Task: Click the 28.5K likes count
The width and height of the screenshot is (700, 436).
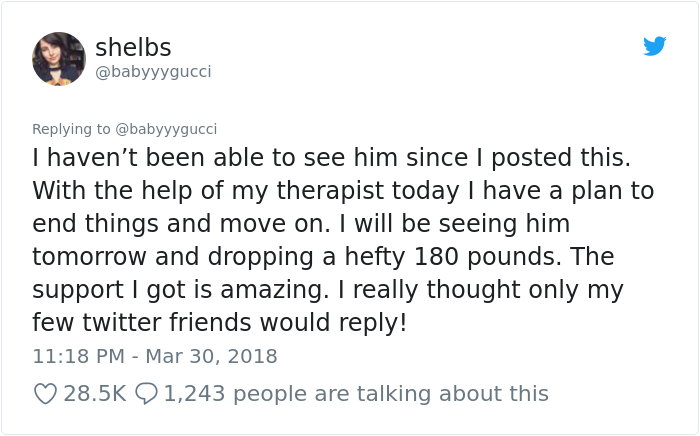Action: [x=94, y=394]
